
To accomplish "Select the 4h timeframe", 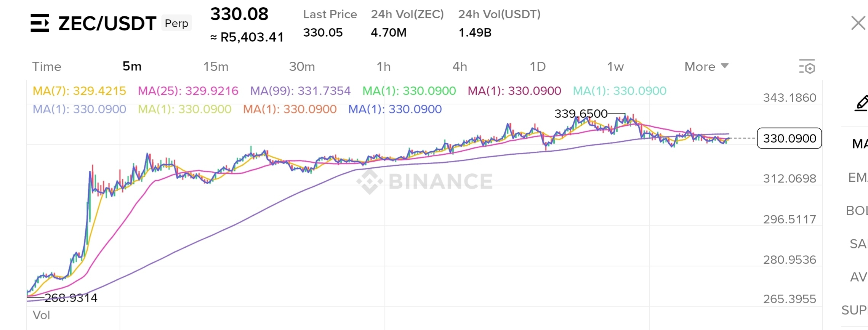I will coord(460,67).
